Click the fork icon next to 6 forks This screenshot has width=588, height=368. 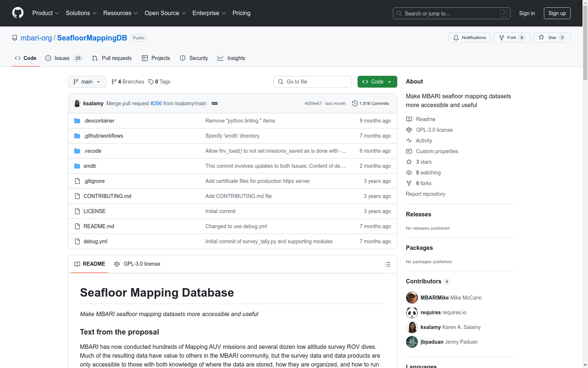click(x=409, y=183)
